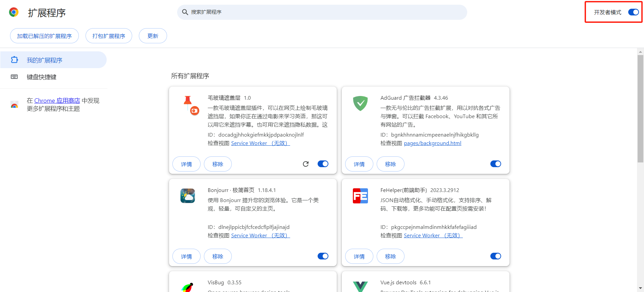Click ID text bgnkhhnnamicmpeenaelnjfhikgbkllg
Screen dimensions: 644x292
click(x=435, y=135)
